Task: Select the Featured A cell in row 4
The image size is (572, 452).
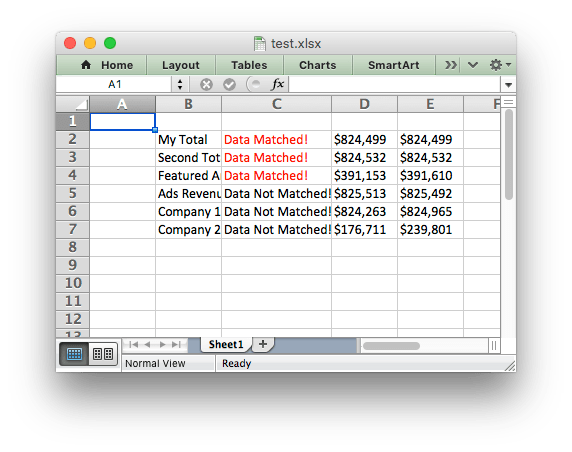Action: click(x=188, y=175)
